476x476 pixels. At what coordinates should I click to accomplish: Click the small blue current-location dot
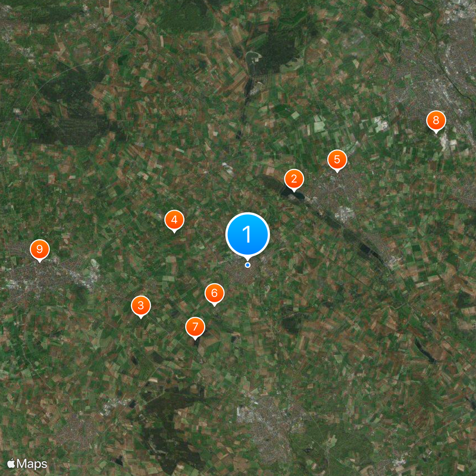[x=248, y=265]
